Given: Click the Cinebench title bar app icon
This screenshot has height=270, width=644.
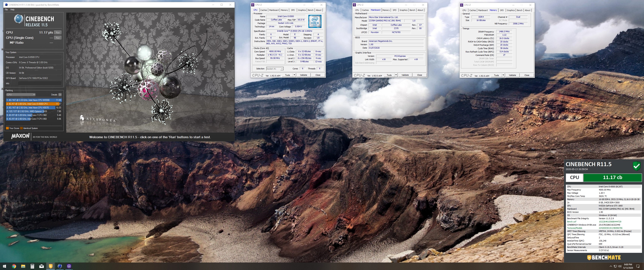Looking at the screenshot, I should [x=7, y=5].
